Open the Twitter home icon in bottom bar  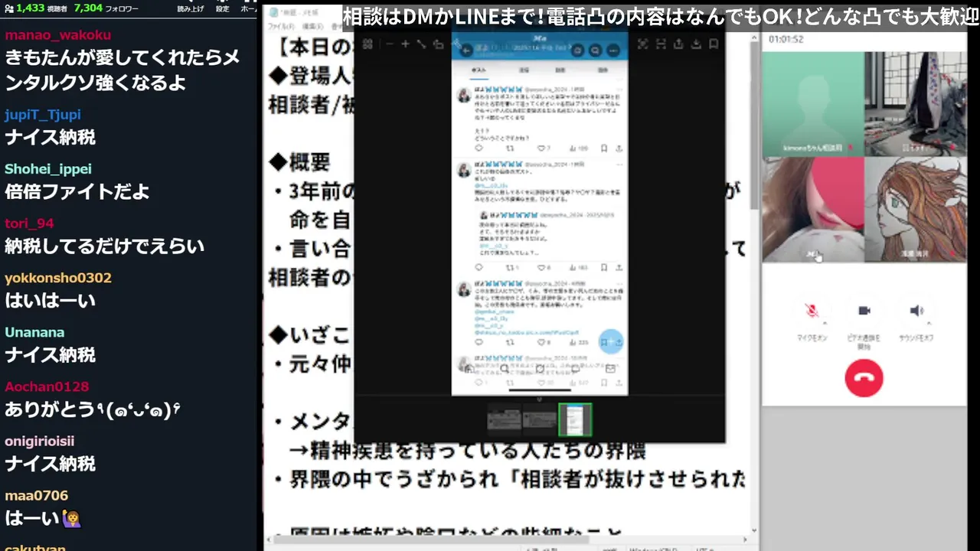tap(469, 369)
